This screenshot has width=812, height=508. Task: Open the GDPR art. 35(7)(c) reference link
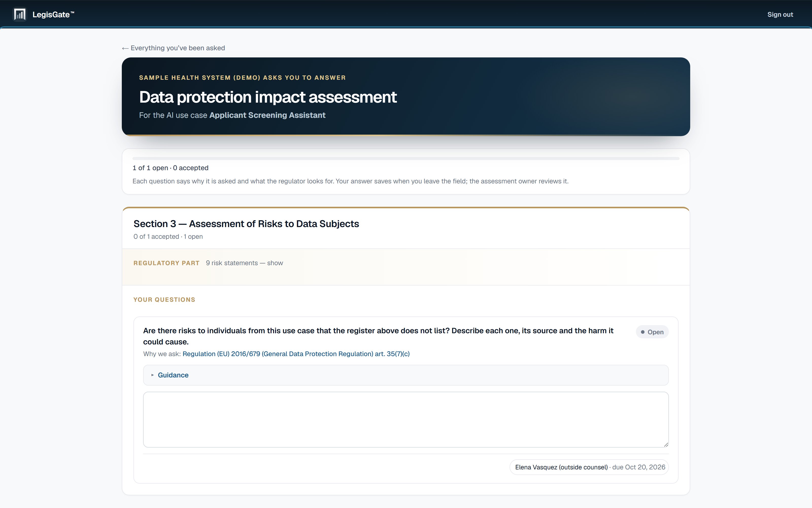(x=296, y=354)
